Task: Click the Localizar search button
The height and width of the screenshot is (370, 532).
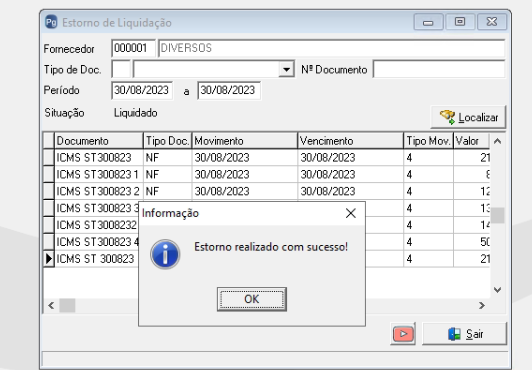Action: point(468,117)
